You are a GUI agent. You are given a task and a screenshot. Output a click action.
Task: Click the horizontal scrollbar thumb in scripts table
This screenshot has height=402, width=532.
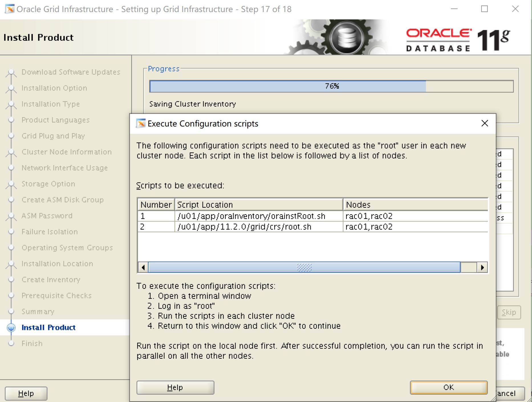304,267
